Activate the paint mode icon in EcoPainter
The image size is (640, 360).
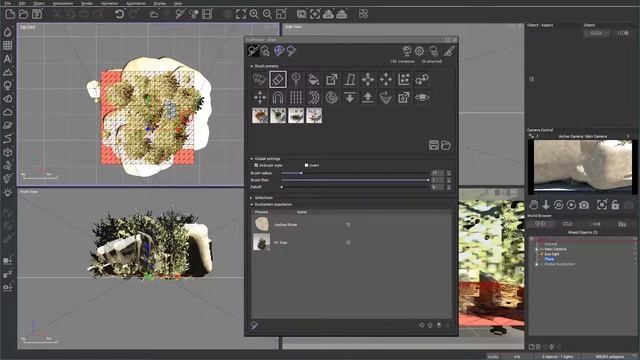click(x=253, y=51)
